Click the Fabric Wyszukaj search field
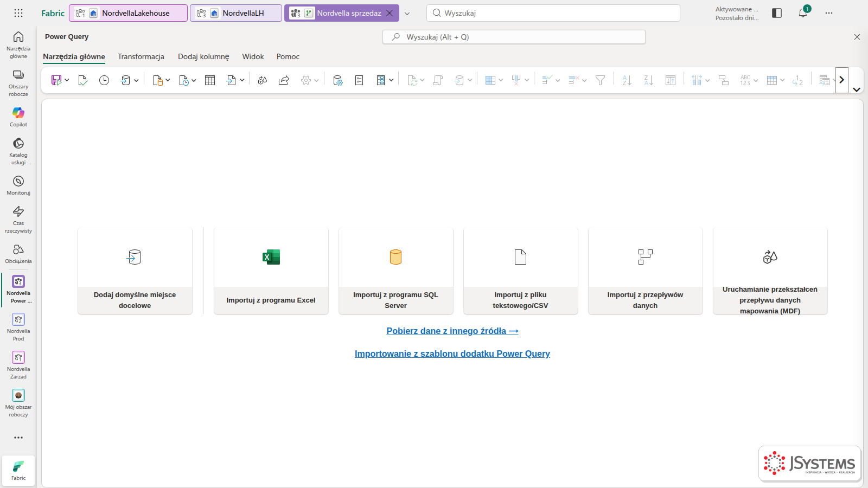868x488 pixels. (553, 13)
